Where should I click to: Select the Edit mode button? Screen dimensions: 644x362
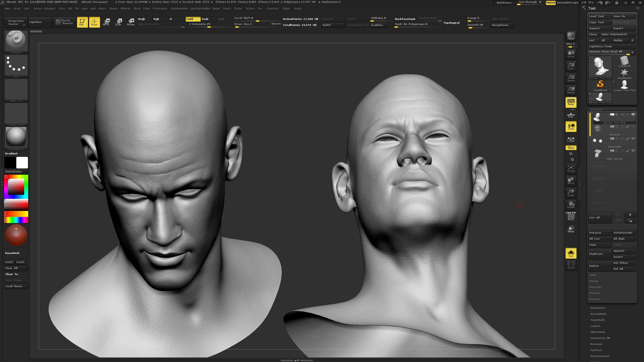click(82, 22)
